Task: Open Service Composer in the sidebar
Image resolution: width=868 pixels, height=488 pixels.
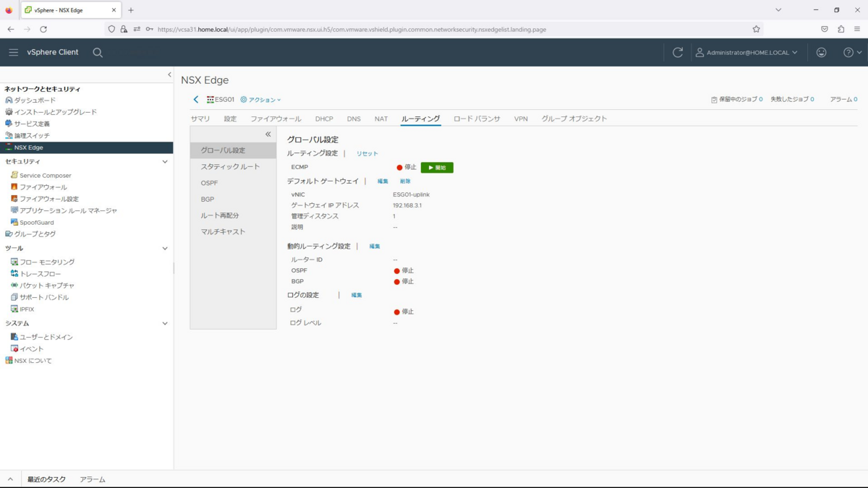Action: tap(45, 176)
